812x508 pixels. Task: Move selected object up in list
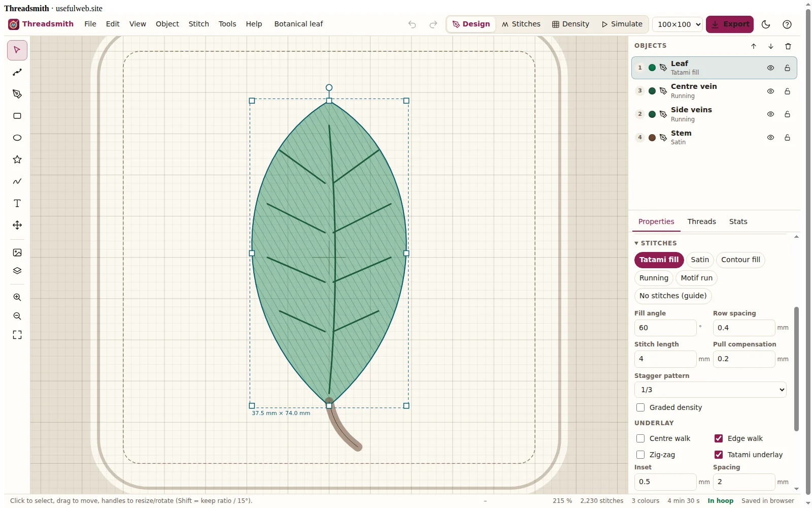point(754,46)
